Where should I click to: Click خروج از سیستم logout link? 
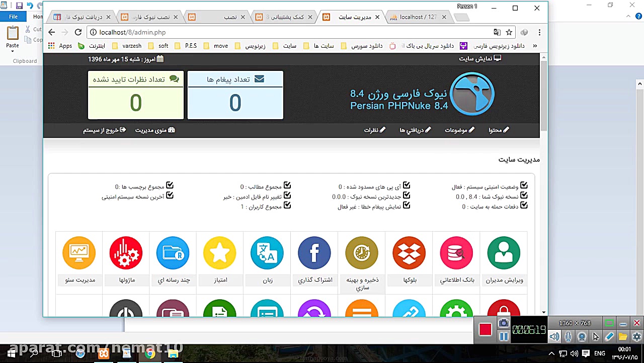(x=105, y=130)
